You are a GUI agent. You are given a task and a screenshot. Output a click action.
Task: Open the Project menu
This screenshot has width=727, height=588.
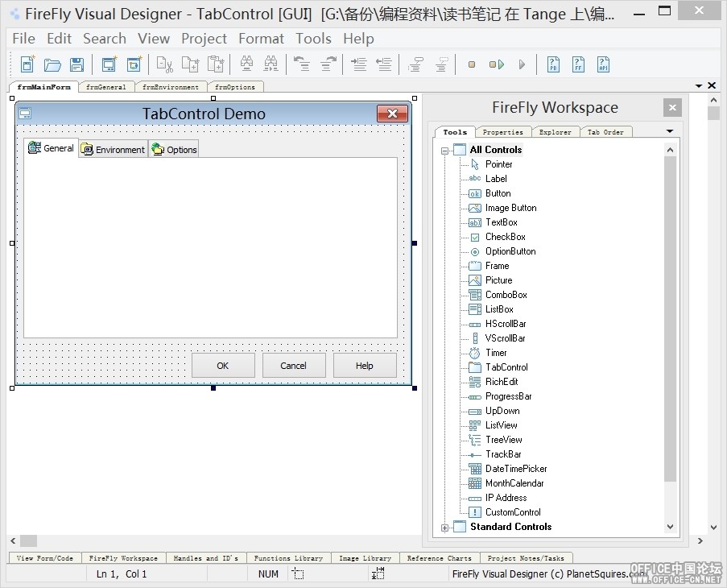pos(204,39)
